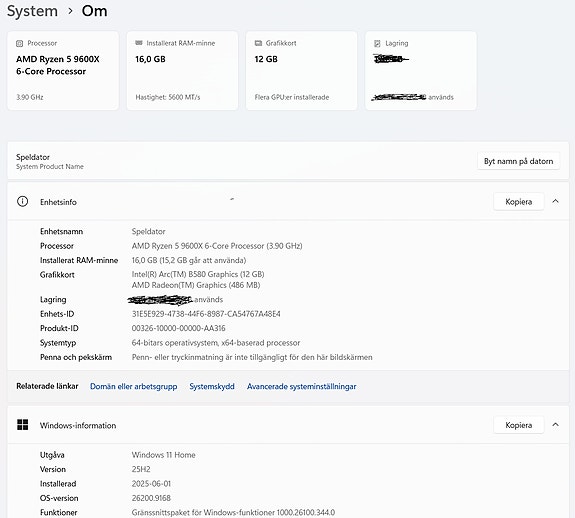Select the Enhets-ID value text

pos(206,314)
